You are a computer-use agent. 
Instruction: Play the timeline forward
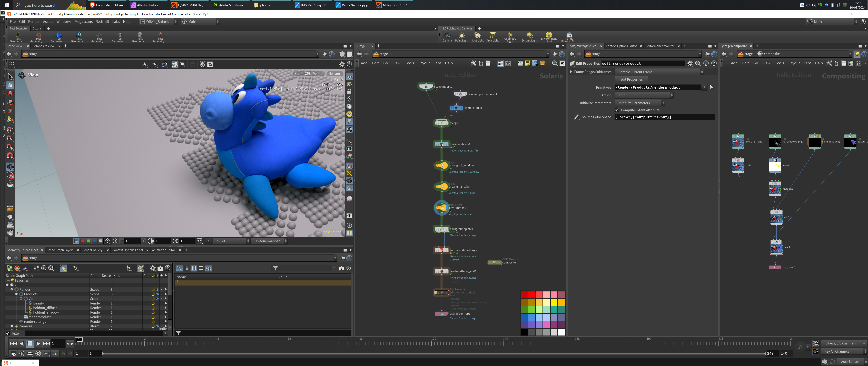[x=38, y=343]
